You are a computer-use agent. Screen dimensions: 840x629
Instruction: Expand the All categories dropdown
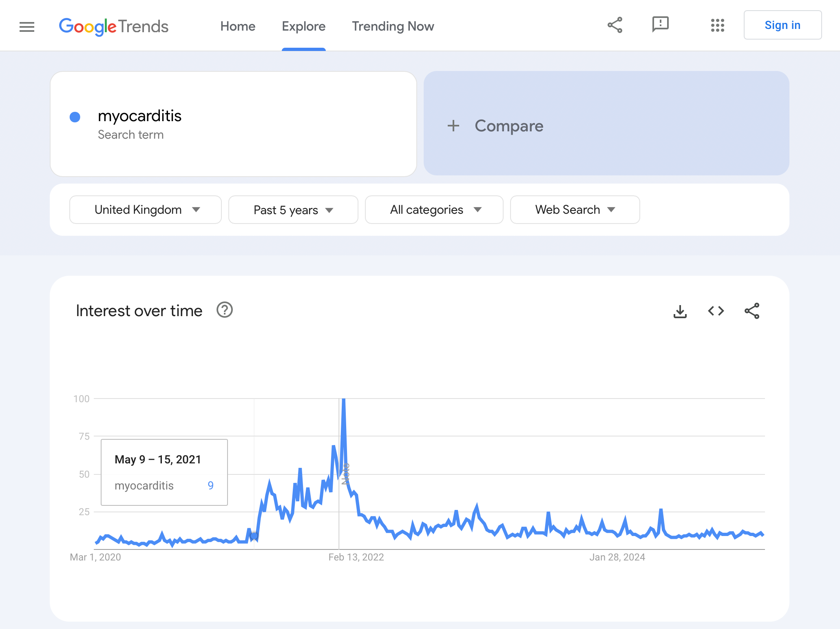434,210
